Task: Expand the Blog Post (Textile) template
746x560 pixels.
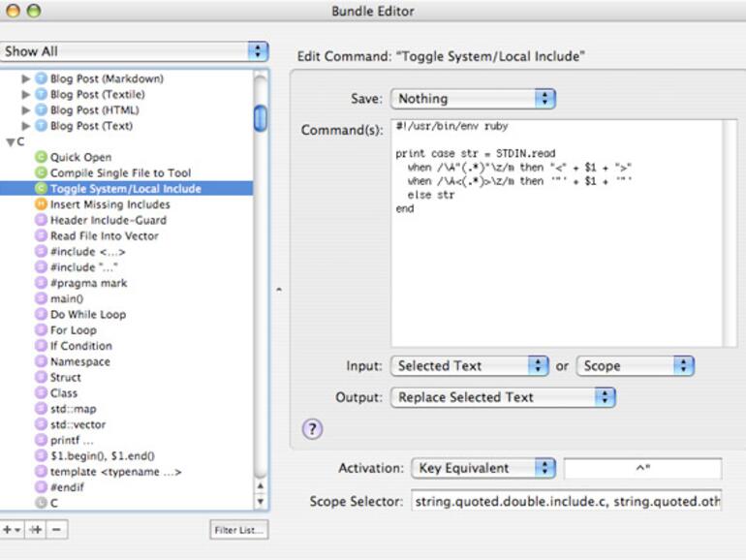Action: [x=26, y=95]
